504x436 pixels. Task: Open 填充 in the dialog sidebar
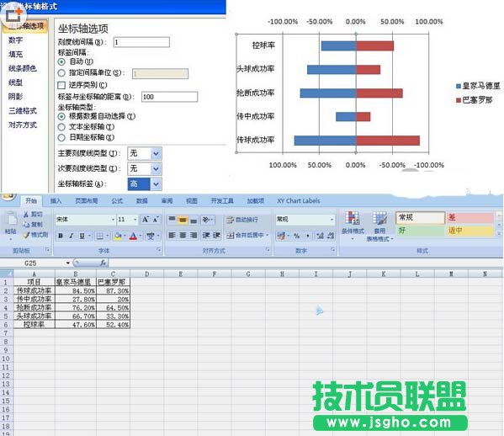pos(15,55)
